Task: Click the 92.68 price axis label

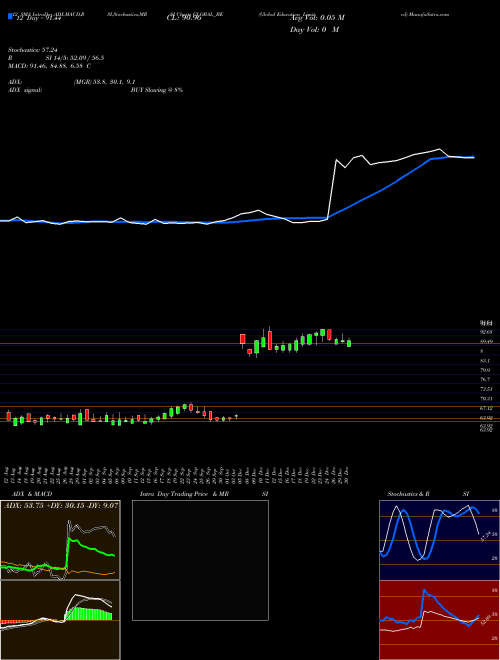Action: 486,333
